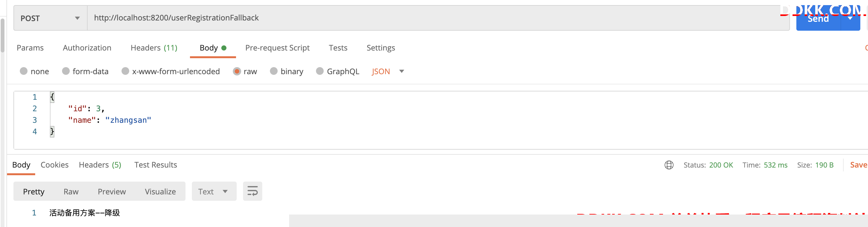Switch response view to Raw
Viewport: 868px width, 227px height.
pyautogui.click(x=71, y=191)
